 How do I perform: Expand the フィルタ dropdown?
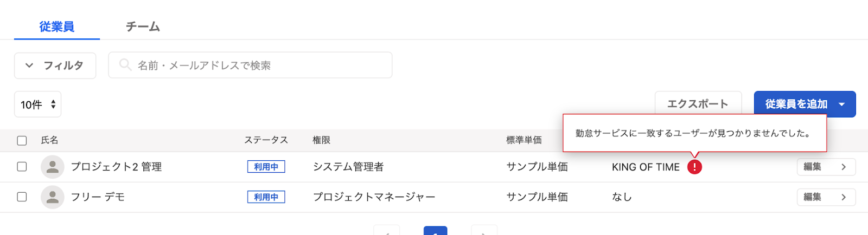coord(55,66)
